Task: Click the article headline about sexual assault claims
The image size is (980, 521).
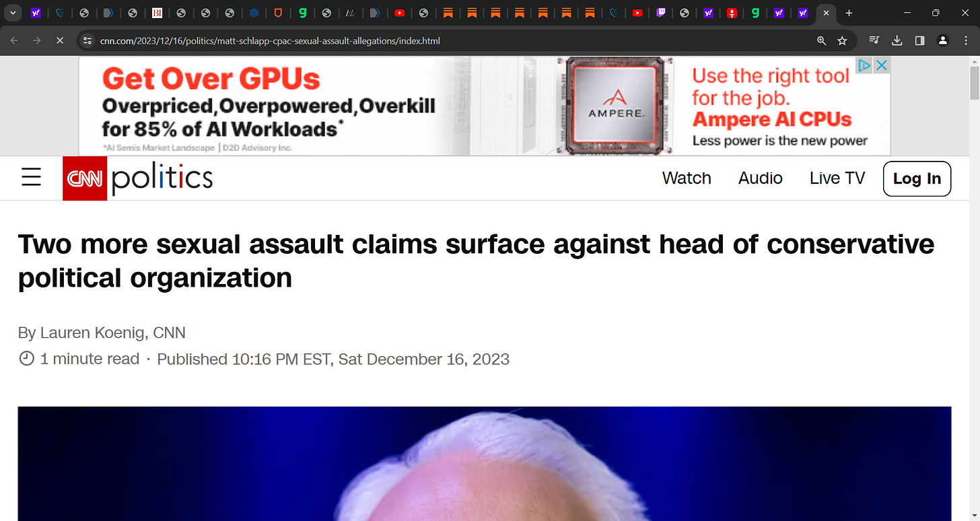Action: (x=477, y=261)
